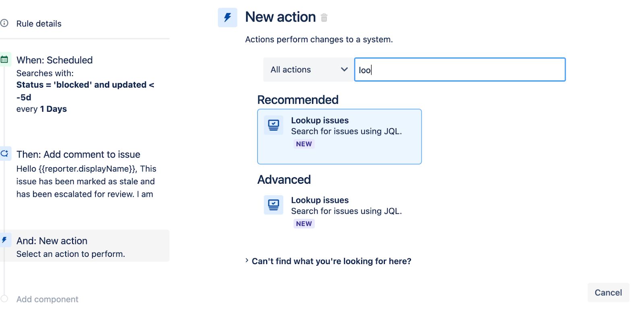Click the NEW badge on recommended Lookup issues
The height and width of the screenshot is (336, 644).
click(x=304, y=144)
